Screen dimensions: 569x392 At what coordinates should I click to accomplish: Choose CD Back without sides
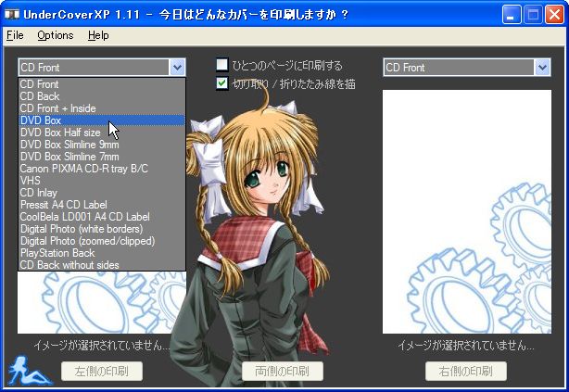102,265
